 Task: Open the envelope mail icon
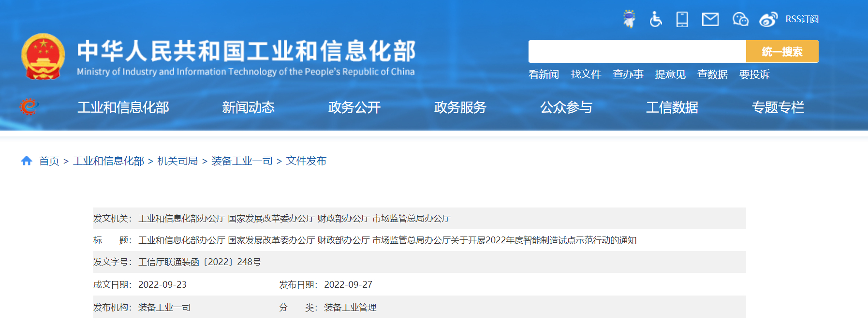click(710, 19)
